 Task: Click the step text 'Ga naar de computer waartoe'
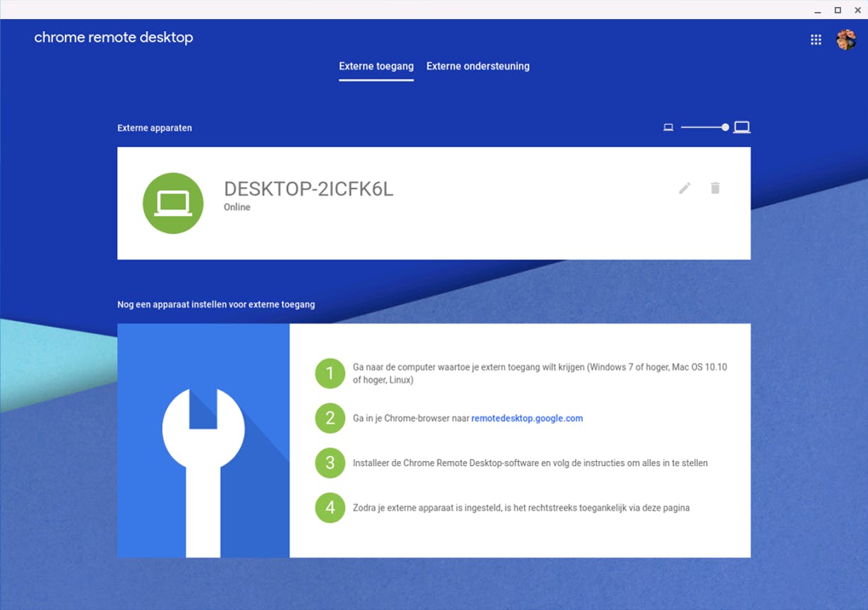[540, 373]
